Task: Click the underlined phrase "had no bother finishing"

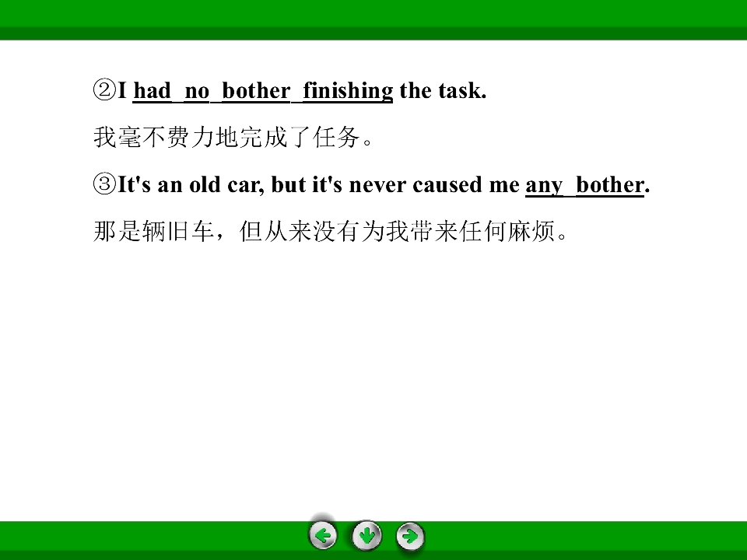Action: [x=263, y=90]
